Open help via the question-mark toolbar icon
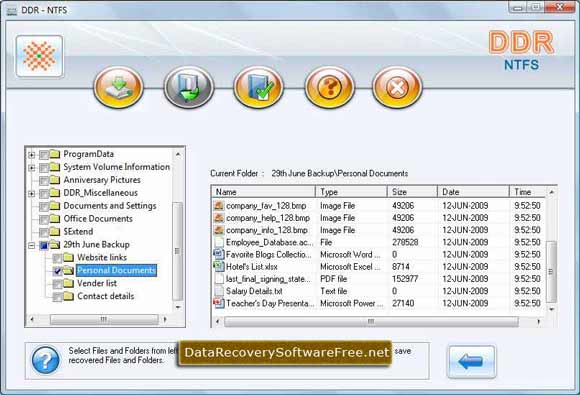The width and height of the screenshot is (580, 395). [x=329, y=87]
